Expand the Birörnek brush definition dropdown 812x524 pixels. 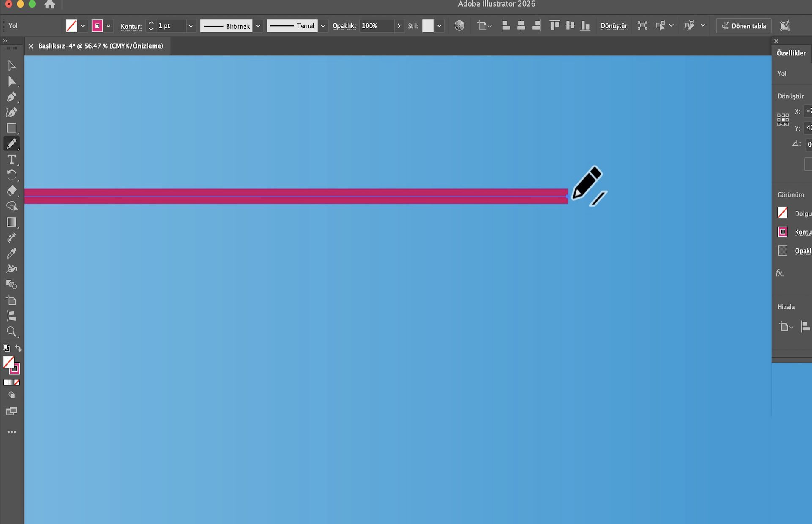pyautogui.click(x=258, y=26)
